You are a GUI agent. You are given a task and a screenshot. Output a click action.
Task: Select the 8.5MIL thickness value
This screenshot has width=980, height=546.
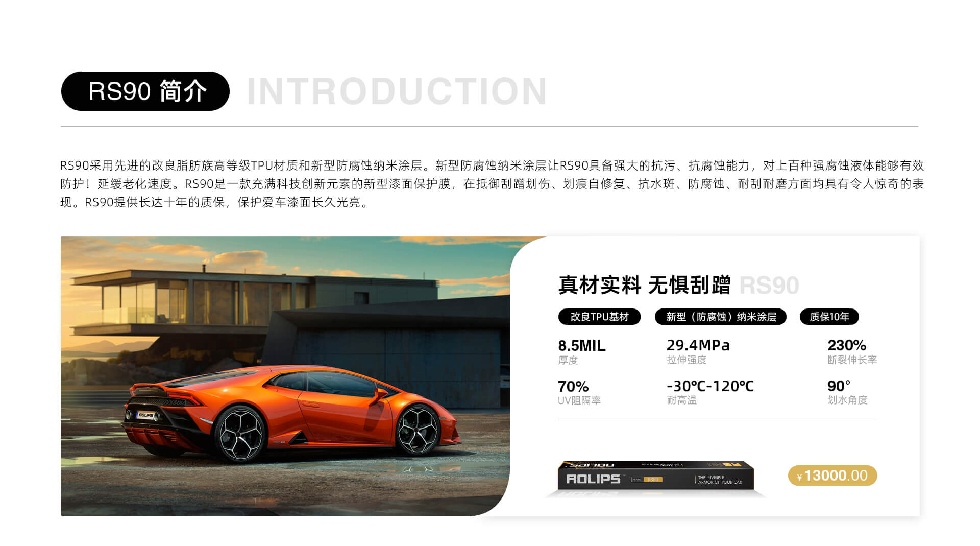582,346
